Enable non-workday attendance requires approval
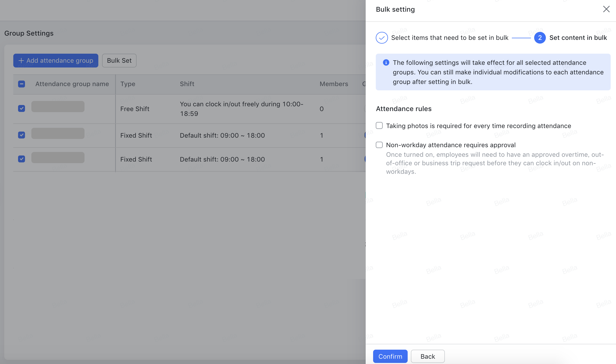 (x=379, y=145)
